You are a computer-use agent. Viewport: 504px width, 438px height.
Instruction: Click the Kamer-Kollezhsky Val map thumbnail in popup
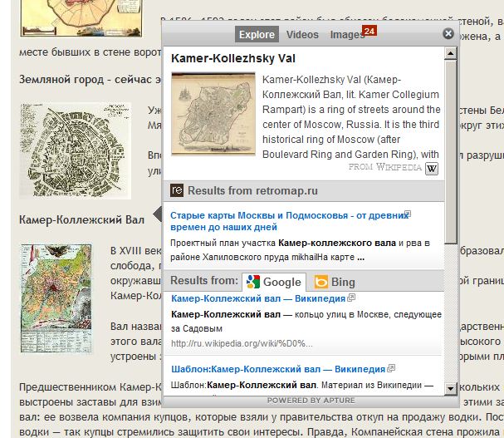click(x=211, y=114)
